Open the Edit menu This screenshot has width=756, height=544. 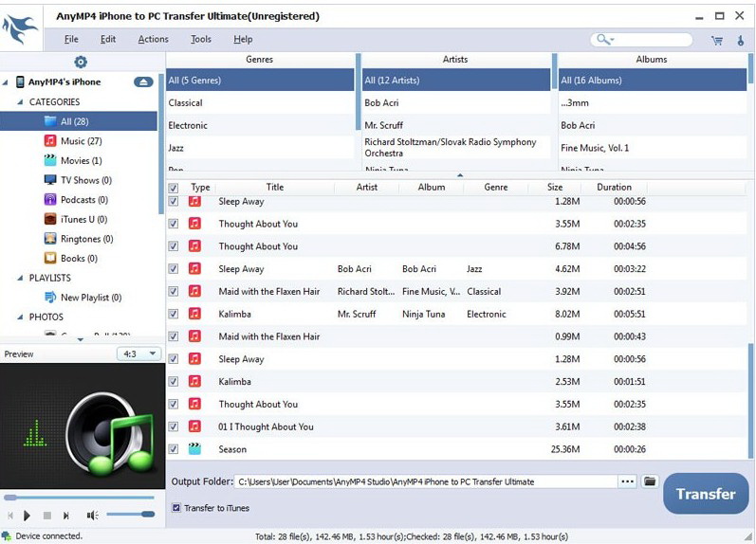107,39
